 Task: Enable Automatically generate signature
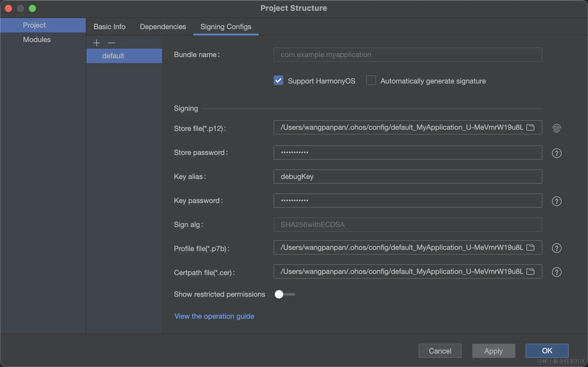point(371,80)
